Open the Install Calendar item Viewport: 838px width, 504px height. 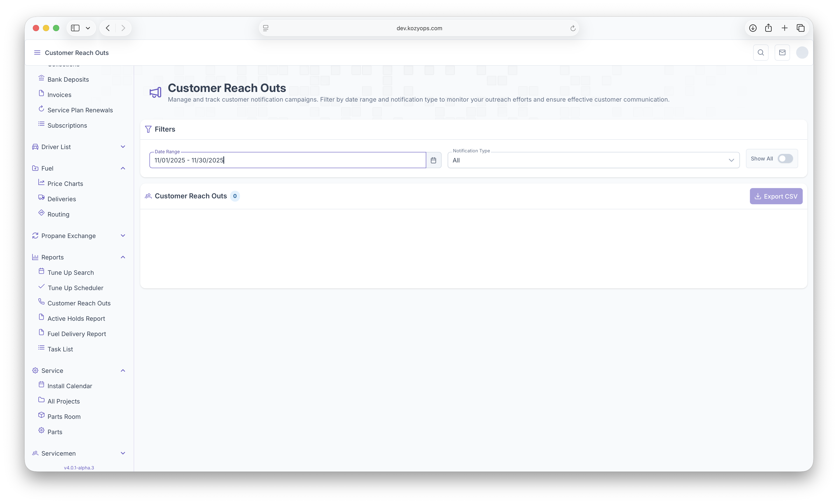pos(70,386)
